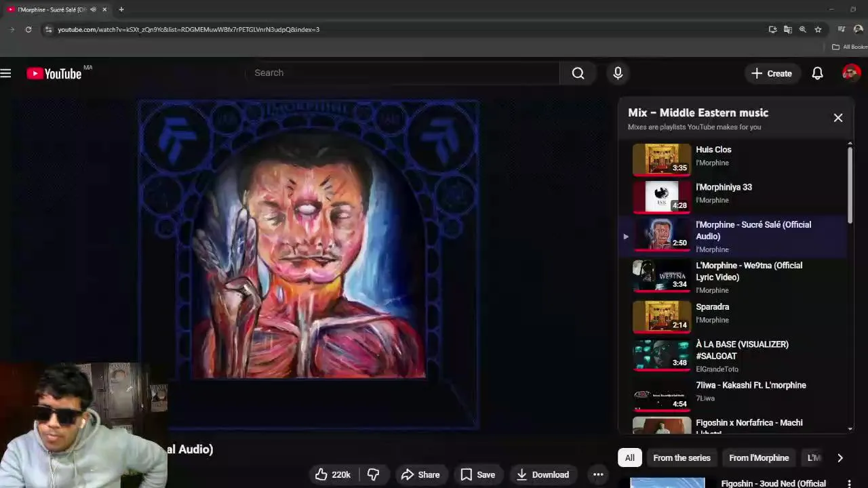
Task: Go to the YouTube home logo
Action: (x=54, y=73)
